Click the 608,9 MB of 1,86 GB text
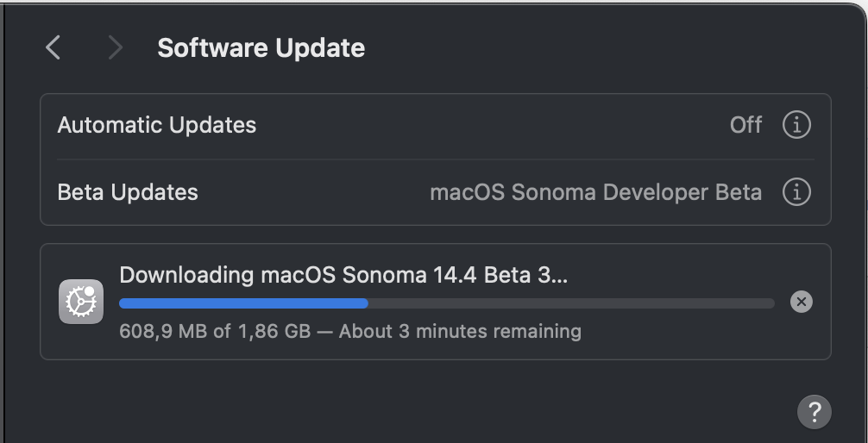868x443 pixels. point(215,331)
